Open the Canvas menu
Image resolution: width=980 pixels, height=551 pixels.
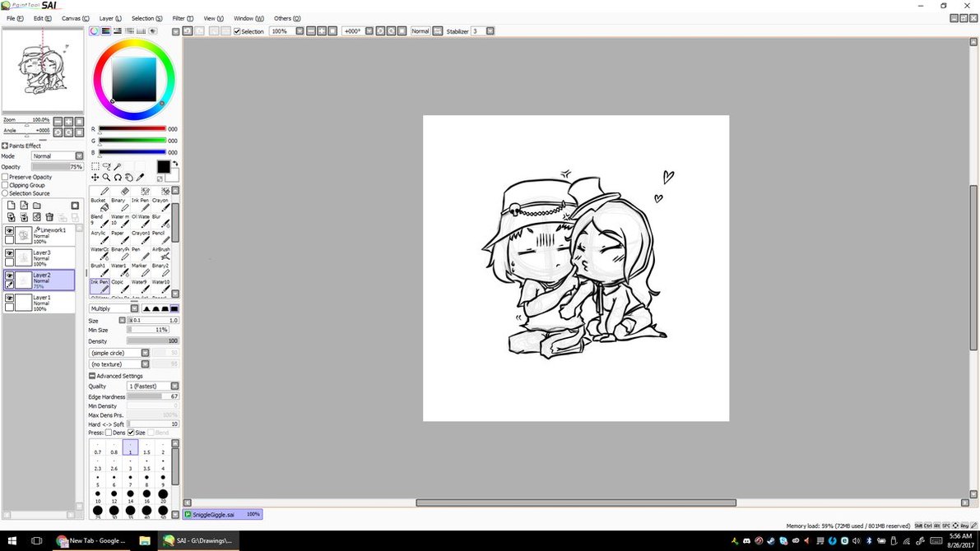(x=75, y=18)
